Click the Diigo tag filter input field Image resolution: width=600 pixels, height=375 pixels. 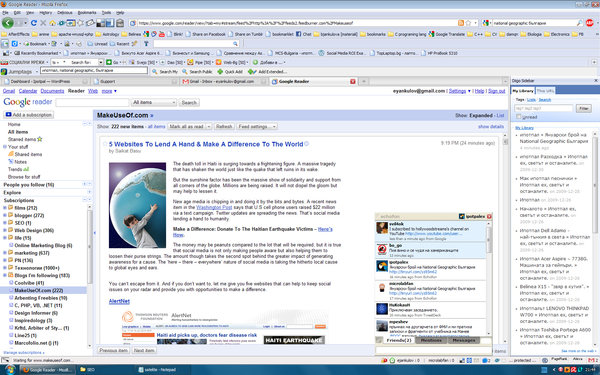(544, 109)
